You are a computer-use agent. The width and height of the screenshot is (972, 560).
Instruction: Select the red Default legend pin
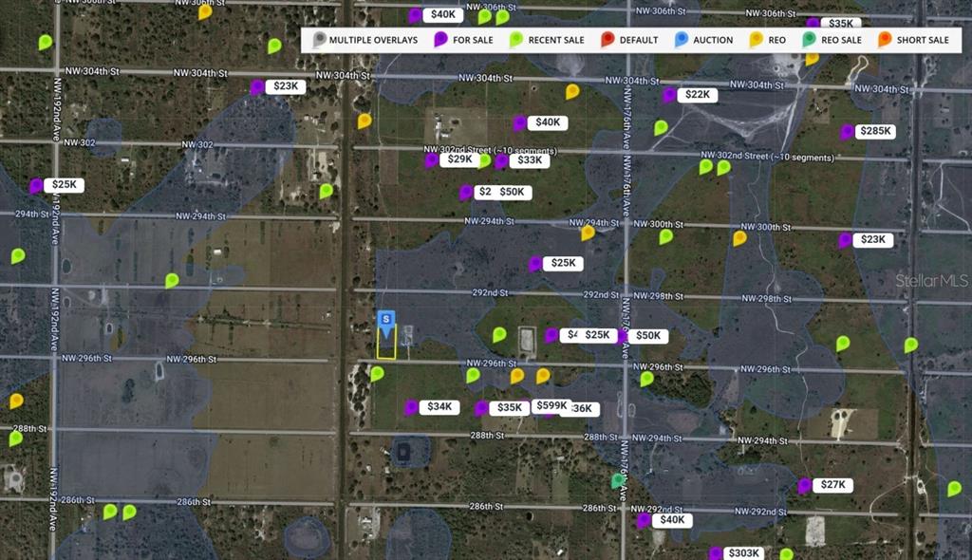[607, 40]
